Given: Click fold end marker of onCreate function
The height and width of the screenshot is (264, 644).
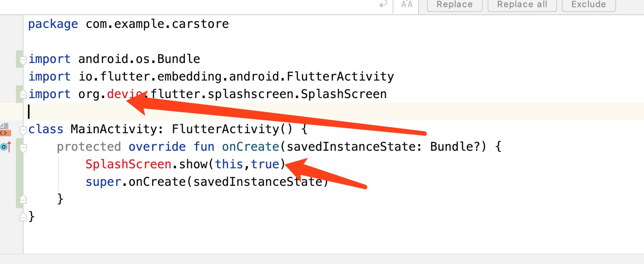Looking at the screenshot, I should coord(23,199).
